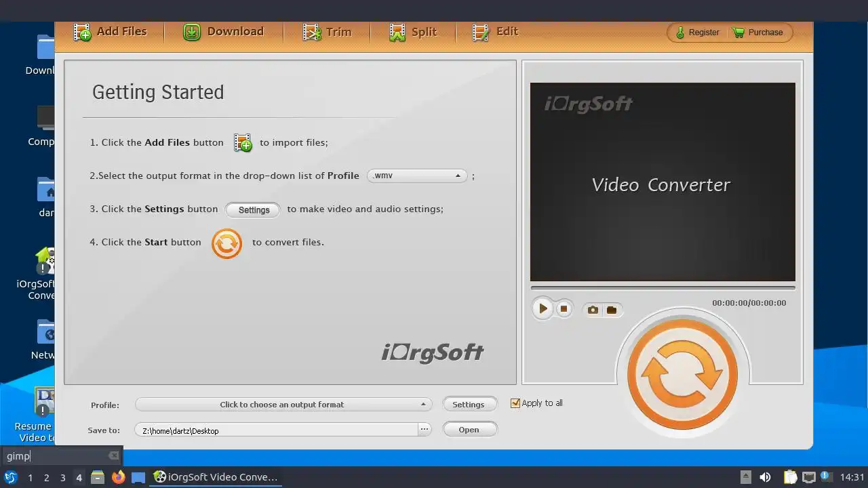Open the taskbar start menu icon

click(x=10, y=477)
